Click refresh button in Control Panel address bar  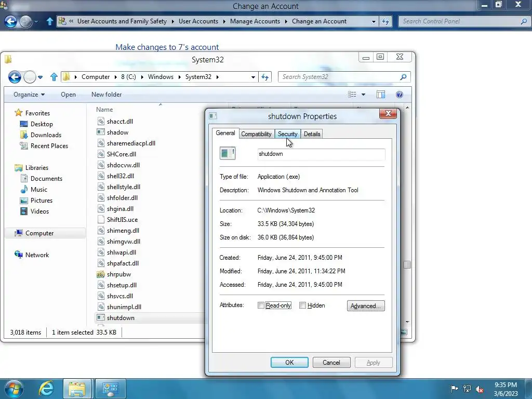pyautogui.click(x=385, y=21)
